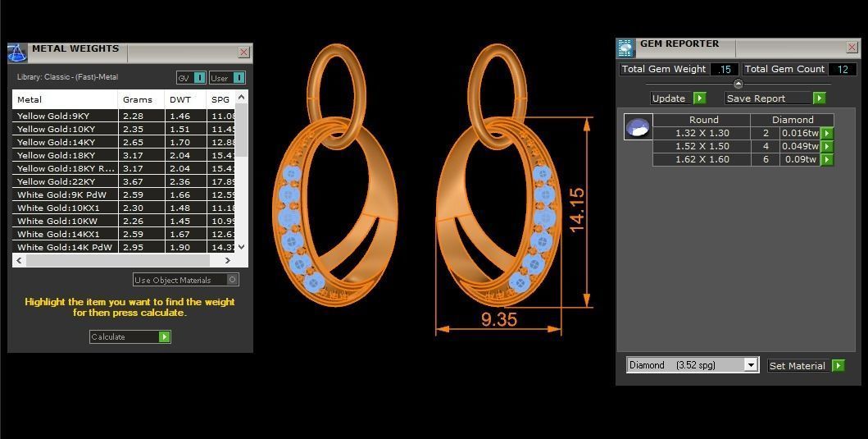Select the White Gold:14K PdW row
Screen dimensions: 868x439
click(124, 247)
